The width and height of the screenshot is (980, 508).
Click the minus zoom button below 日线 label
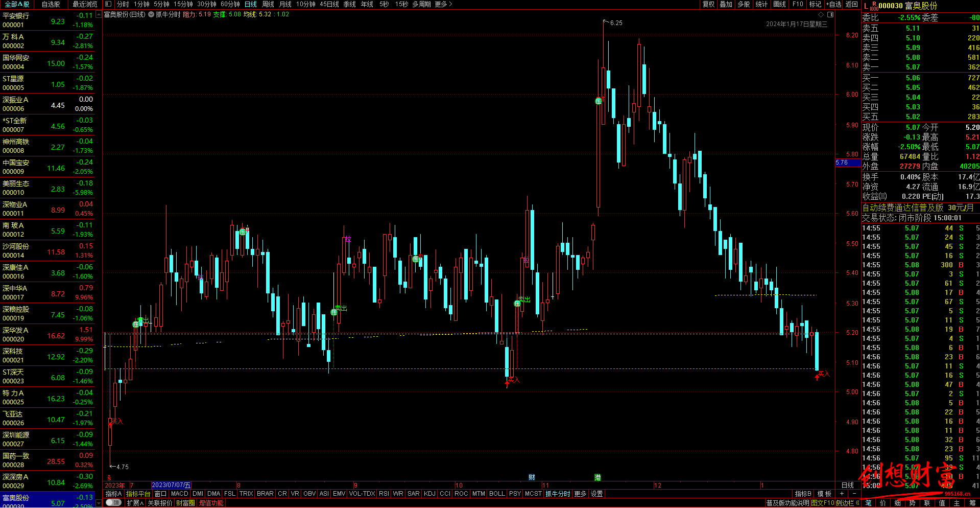click(x=854, y=494)
